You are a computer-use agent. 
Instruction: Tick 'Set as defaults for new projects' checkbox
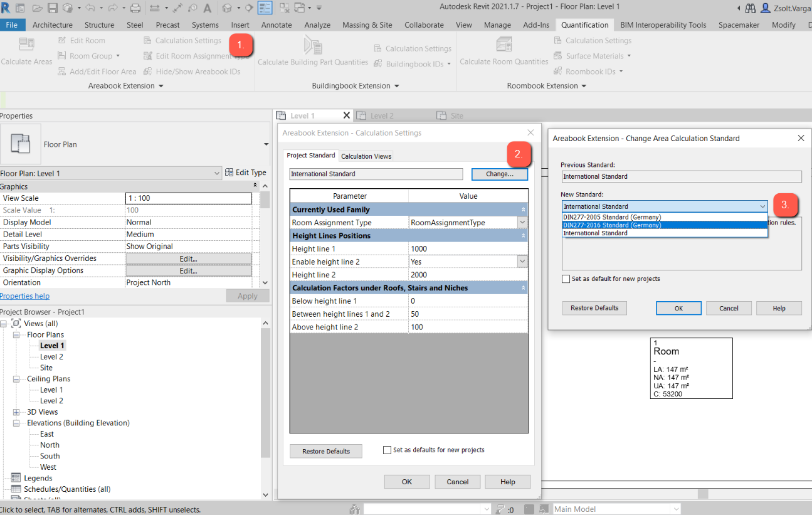coord(388,450)
